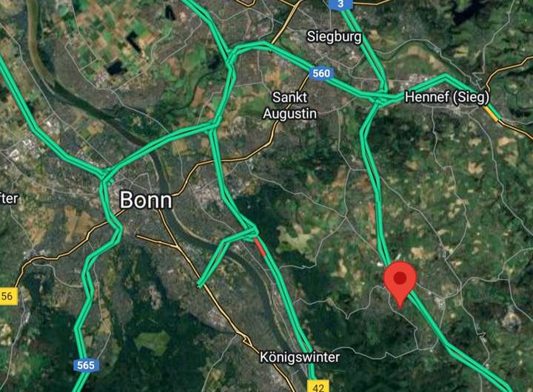Click the yellow 42 road shield
This screenshot has width=533, height=392.
318,386
